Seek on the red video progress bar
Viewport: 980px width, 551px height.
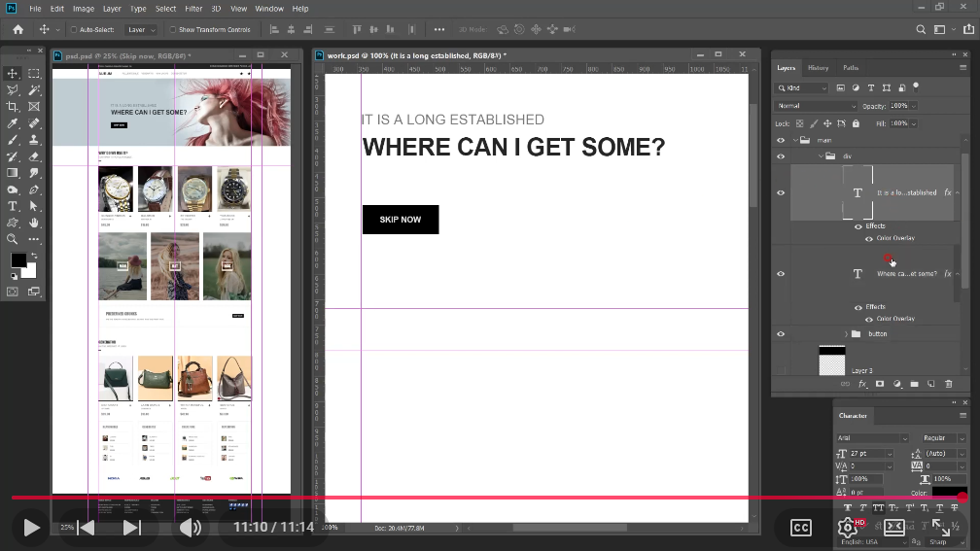487,498
